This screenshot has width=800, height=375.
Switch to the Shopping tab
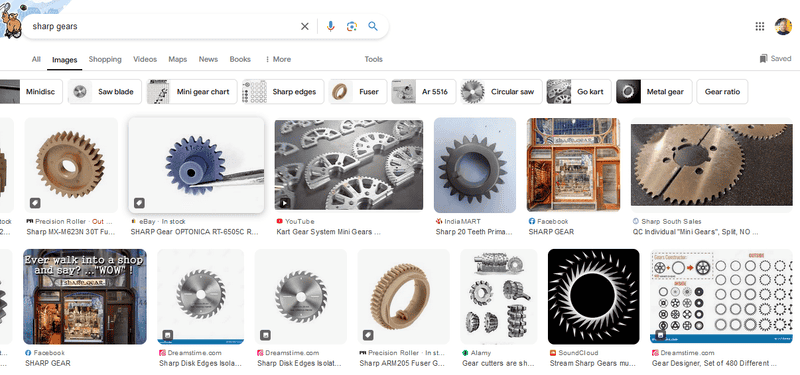point(105,59)
